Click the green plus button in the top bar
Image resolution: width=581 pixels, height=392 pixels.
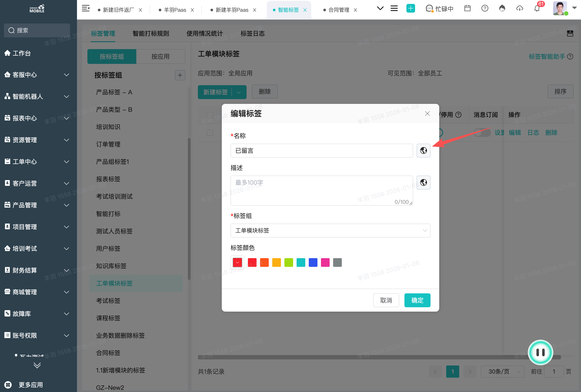point(411,8)
